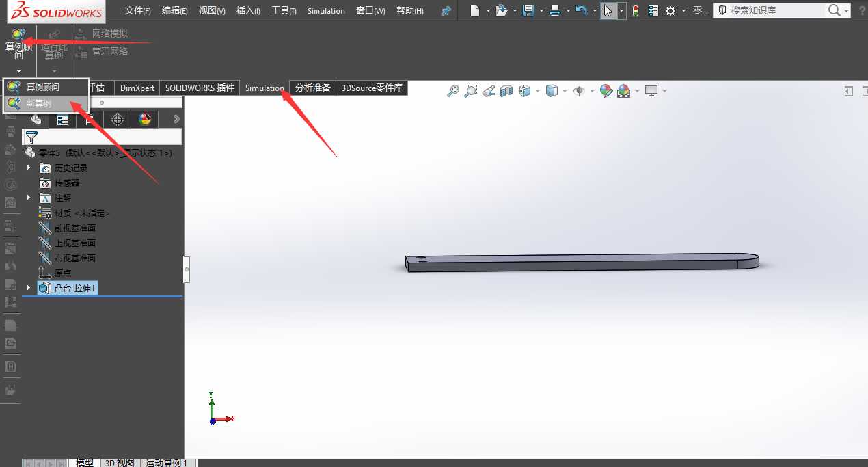Save the part with the floppy icon
868x467 pixels.
(x=528, y=11)
